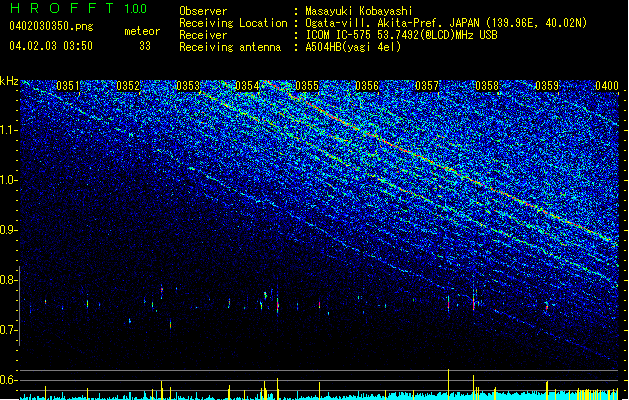Click the Receiving Location label
Viewport: 629px width, 400px height.
[x=233, y=23]
